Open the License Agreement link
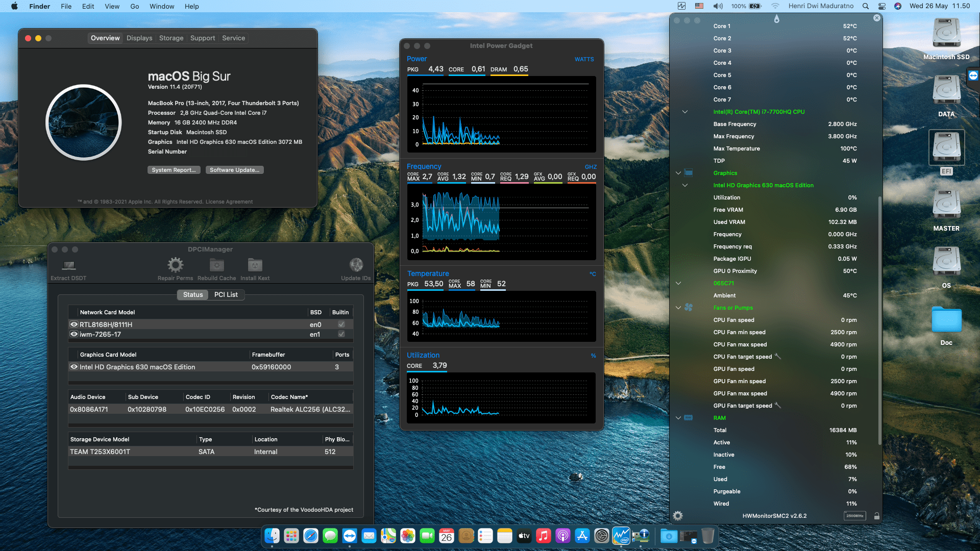Image resolution: width=980 pixels, height=551 pixels. [x=229, y=202]
